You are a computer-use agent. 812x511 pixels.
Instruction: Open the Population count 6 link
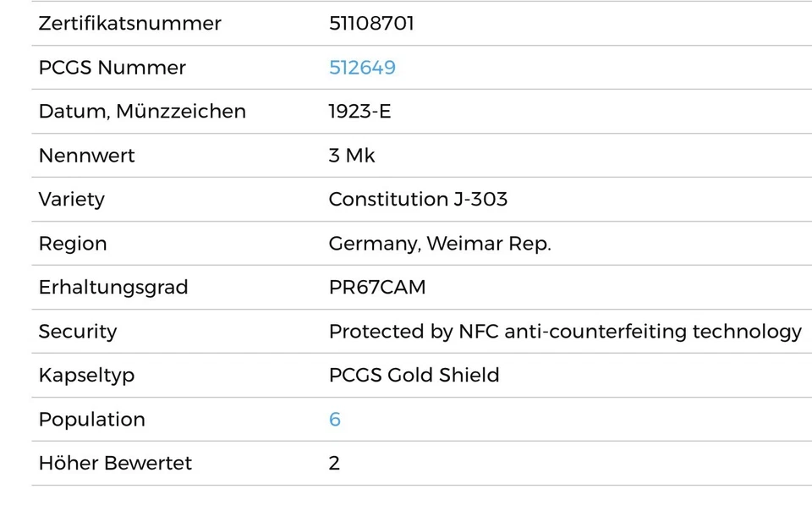335,420
